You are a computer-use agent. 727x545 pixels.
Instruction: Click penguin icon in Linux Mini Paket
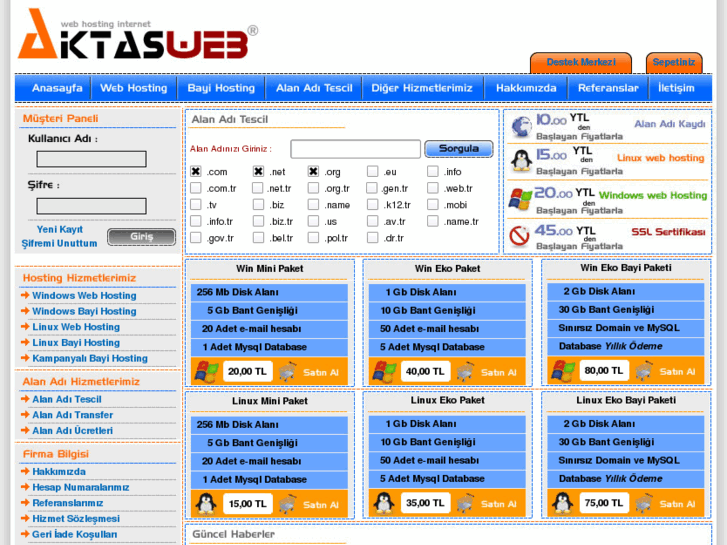coord(206,504)
